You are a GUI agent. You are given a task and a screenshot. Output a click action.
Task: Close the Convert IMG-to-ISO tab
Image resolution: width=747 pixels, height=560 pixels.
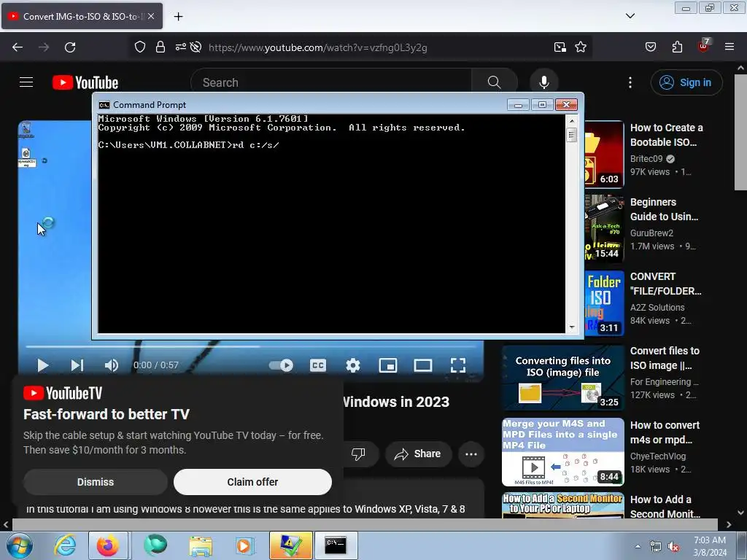(151, 16)
